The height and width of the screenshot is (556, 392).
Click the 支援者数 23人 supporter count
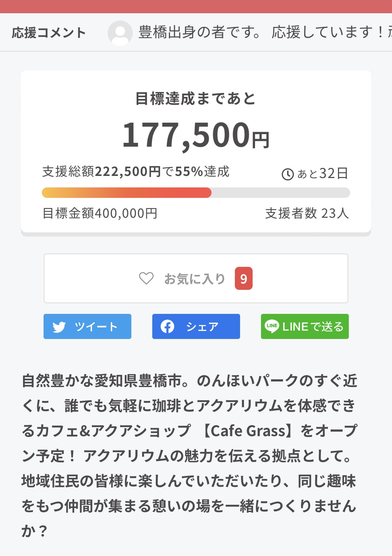(307, 213)
